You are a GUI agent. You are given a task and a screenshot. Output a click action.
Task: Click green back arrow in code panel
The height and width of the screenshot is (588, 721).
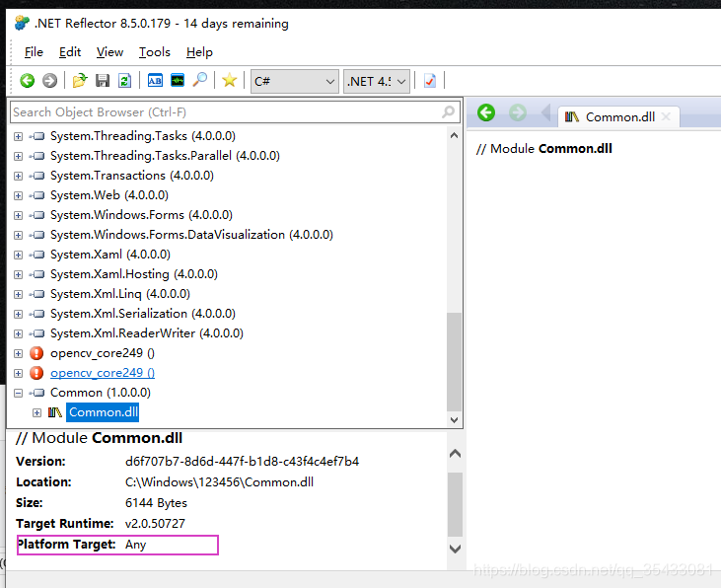point(486,112)
